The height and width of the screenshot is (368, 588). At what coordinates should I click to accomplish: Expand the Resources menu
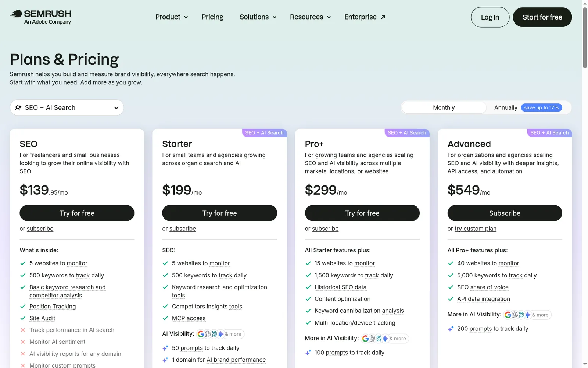[x=311, y=17]
